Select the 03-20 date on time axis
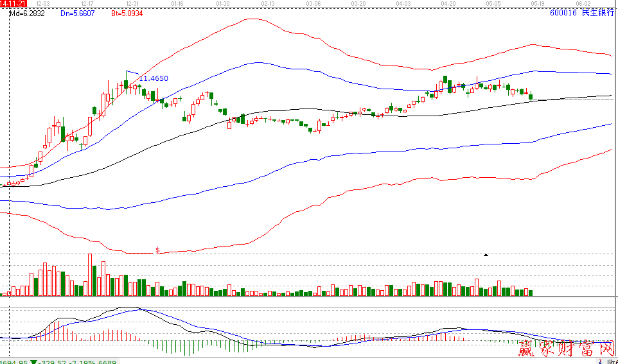 coord(358,4)
